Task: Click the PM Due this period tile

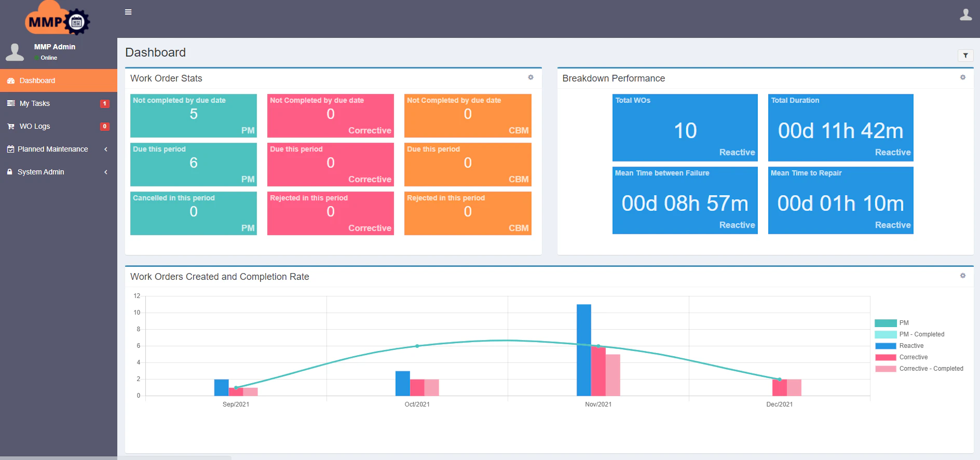Action: pos(193,164)
